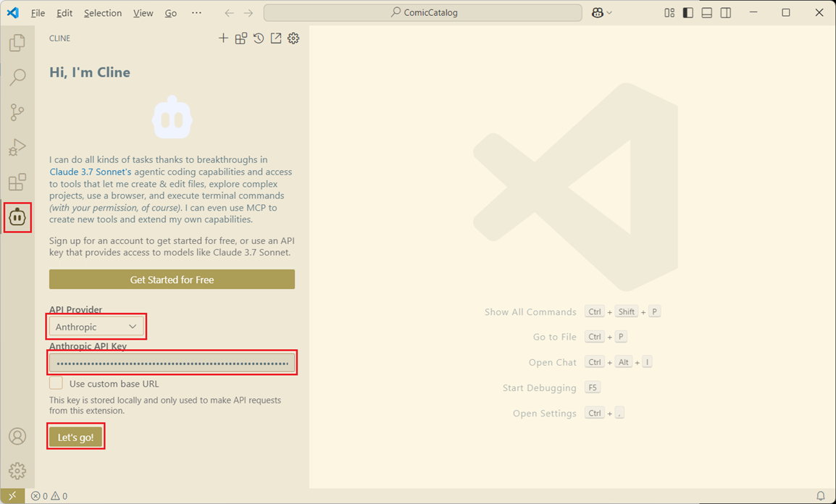Open the Selection menu
Screen dimensions: 836x504
[x=103, y=13]
